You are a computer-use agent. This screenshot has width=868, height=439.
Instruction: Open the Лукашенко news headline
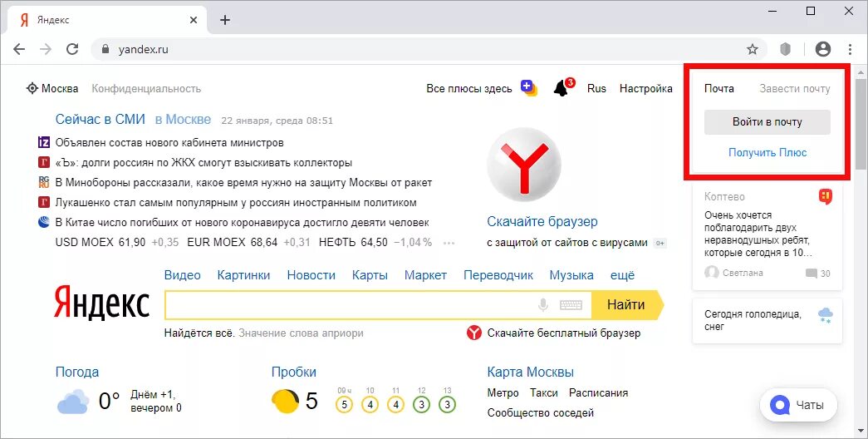pyautogui.click(x=236, y=202)
